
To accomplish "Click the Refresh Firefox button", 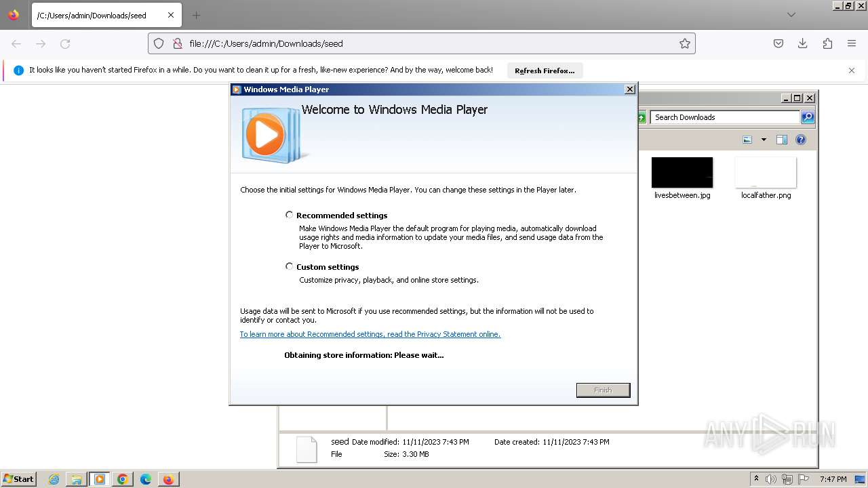I will click(545, 70).
